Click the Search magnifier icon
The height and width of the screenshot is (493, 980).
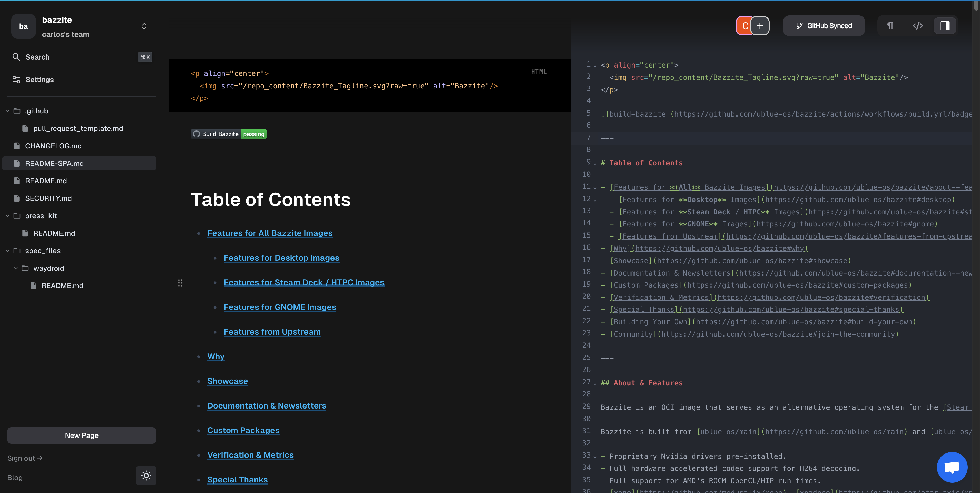coord(16,57)
